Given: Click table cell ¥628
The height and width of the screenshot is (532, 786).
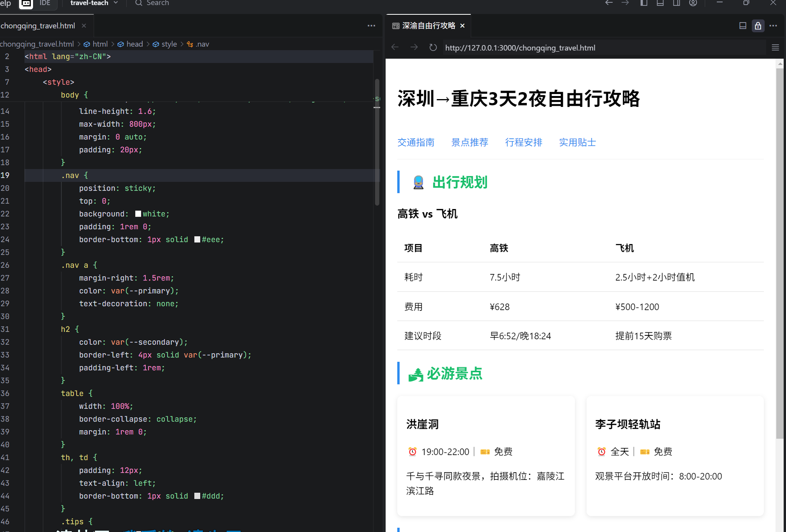Looking at the screenshot, I should [x=500, y=307].
